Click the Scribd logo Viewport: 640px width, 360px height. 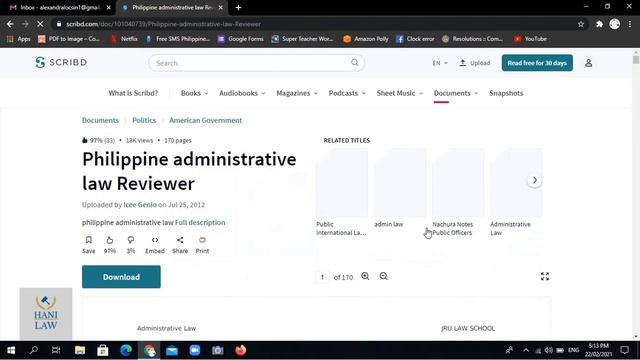(x=61, y=62)
